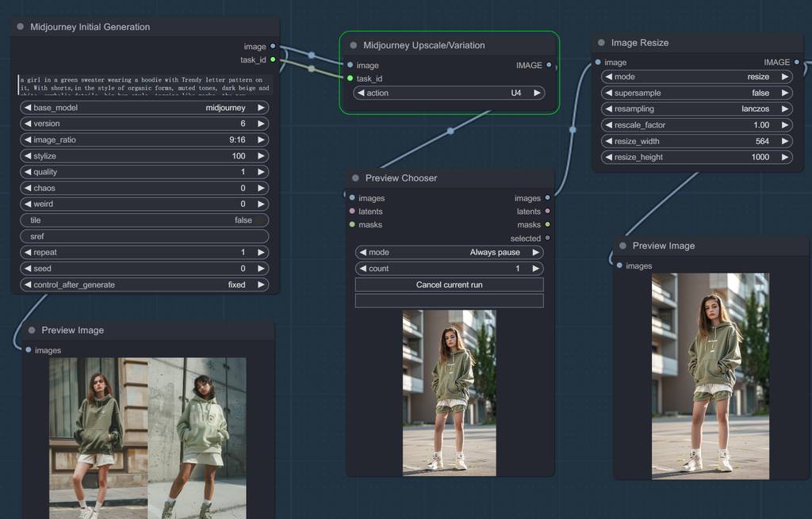Adjust the rescale_factor value field

click(x=696, y=125)
